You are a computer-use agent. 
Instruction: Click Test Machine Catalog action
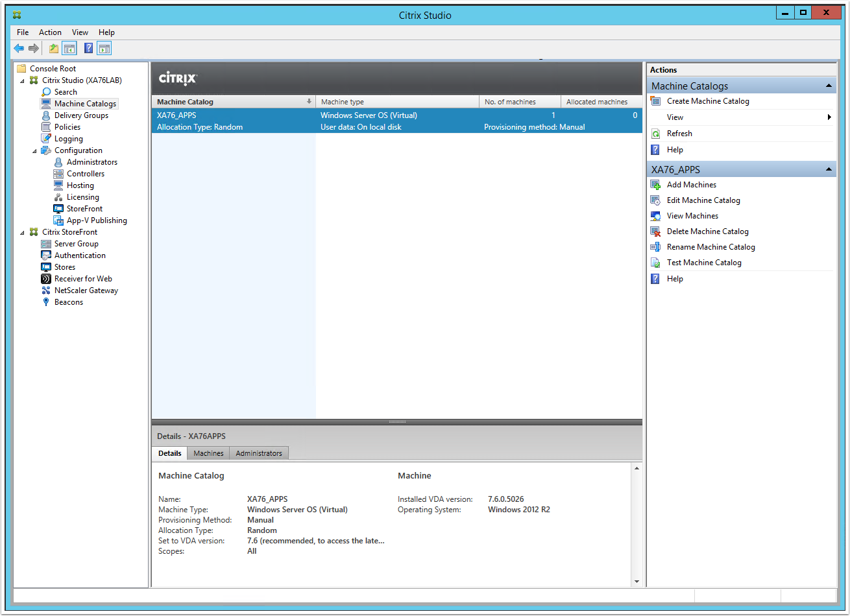(x=704, y=263)
